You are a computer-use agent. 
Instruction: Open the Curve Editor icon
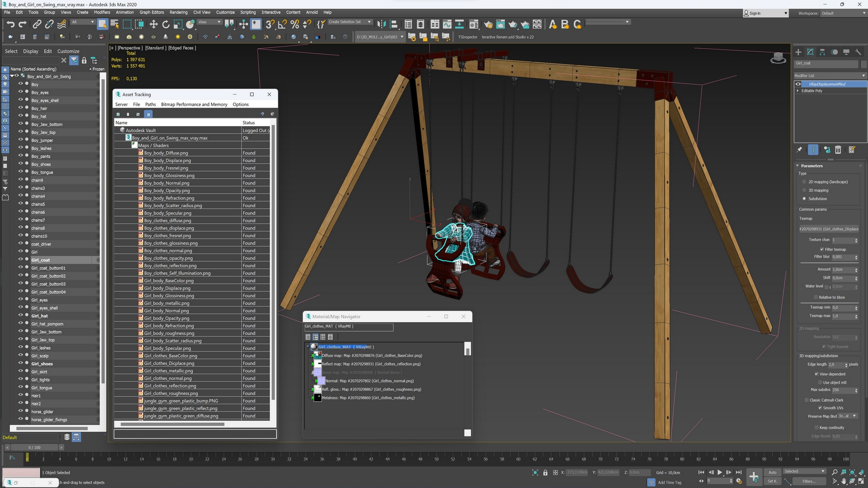click(447, 24)
